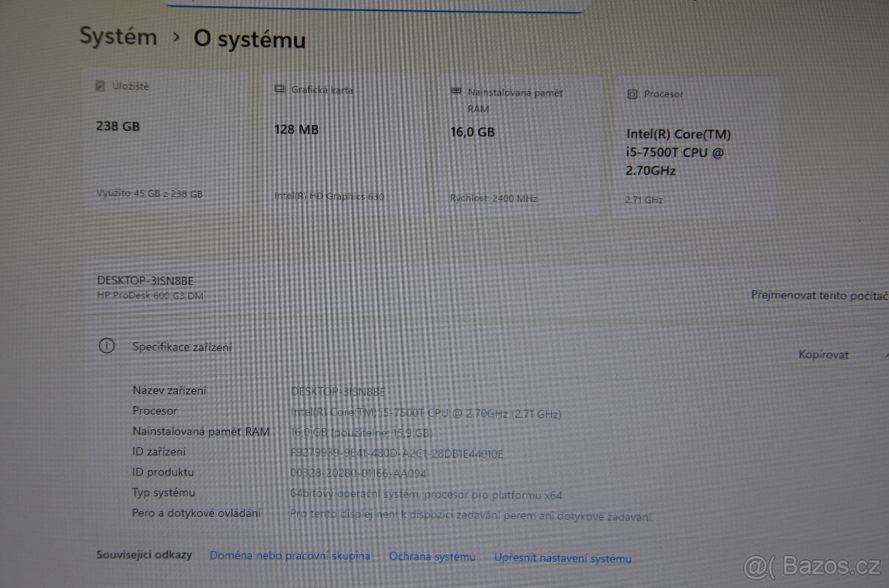Collapse the Specifikace zařízení section
Screen dimensions: 889x588
[182, 346]
